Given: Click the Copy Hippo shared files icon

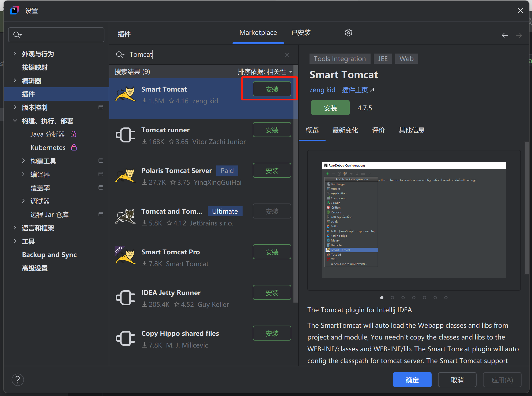Looking at the screenshot, I should pyautogui.click(x=125, y=338).
